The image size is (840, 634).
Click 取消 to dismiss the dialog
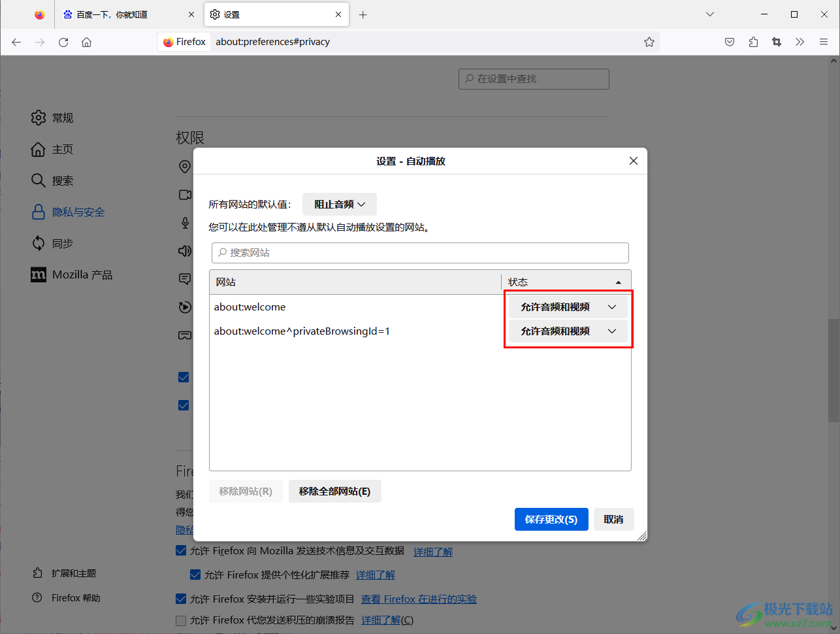pyautogui.click(x=613, y=519)
